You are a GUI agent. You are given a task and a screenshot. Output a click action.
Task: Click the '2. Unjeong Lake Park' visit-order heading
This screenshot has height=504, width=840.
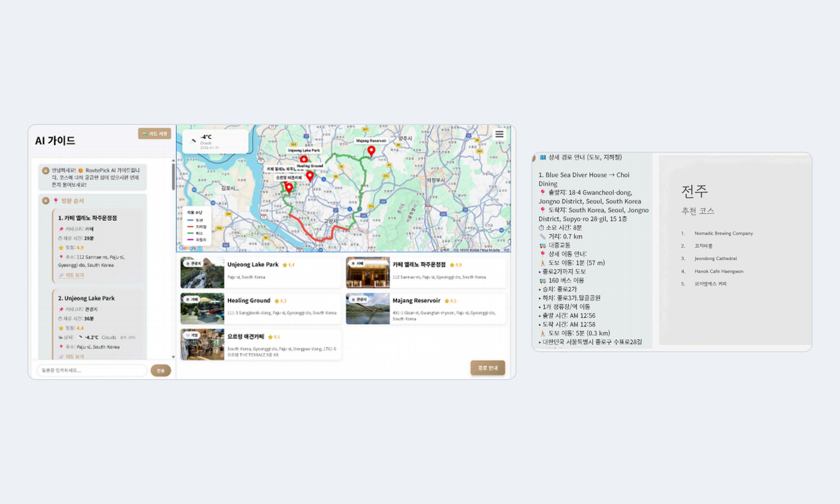(x=86, y=298)
